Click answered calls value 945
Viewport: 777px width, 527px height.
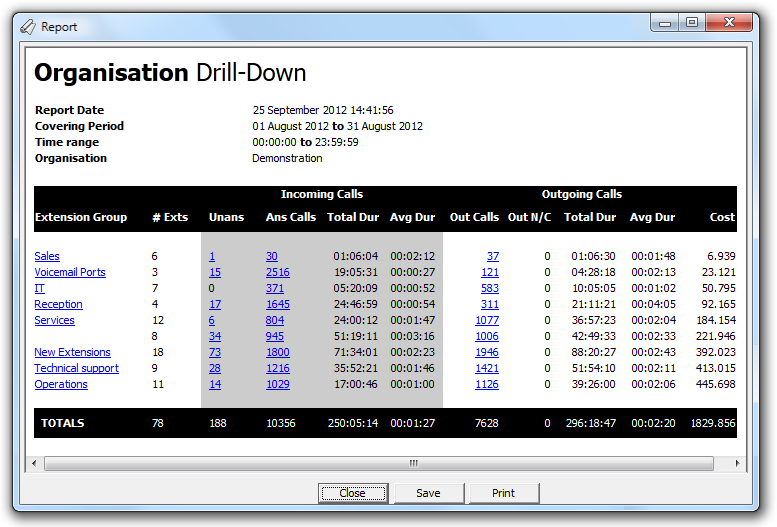275,336
